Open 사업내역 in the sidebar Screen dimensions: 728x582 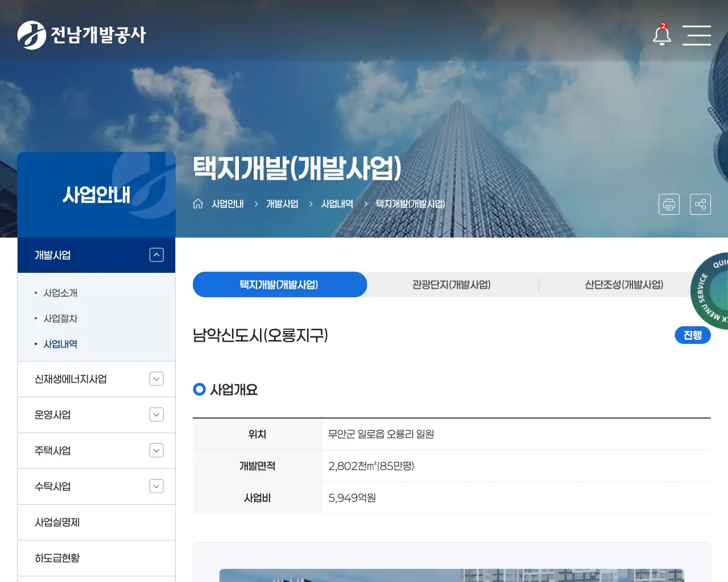60,344
